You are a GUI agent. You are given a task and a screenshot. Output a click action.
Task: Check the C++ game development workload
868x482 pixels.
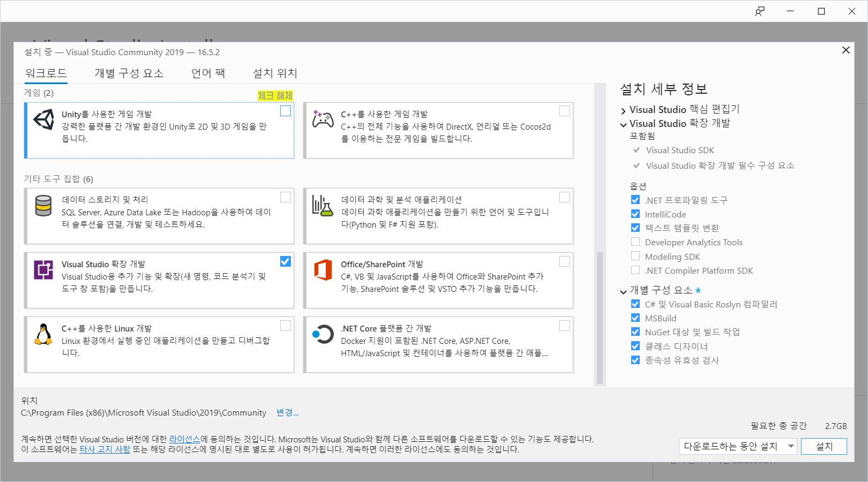(565, 111)
